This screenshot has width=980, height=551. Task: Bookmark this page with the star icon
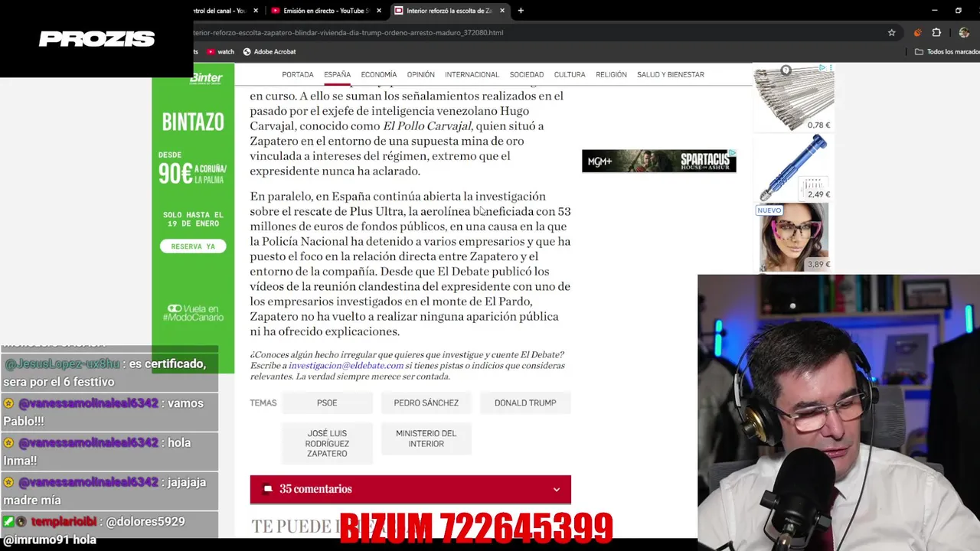[x=892, y=33]
